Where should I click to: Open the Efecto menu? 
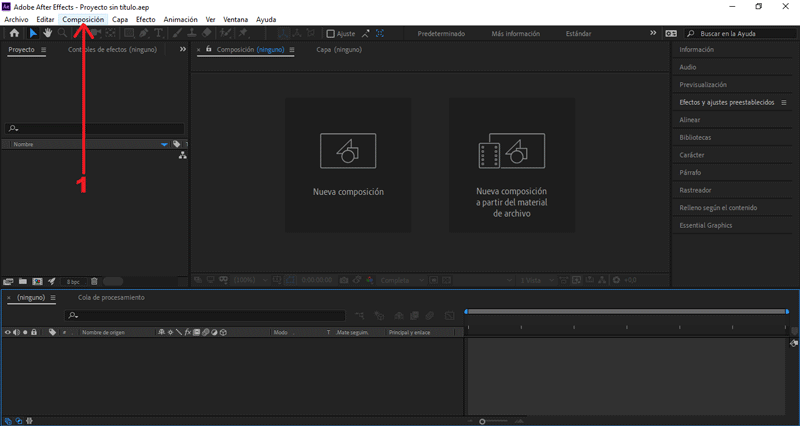[x=145, y=19]
